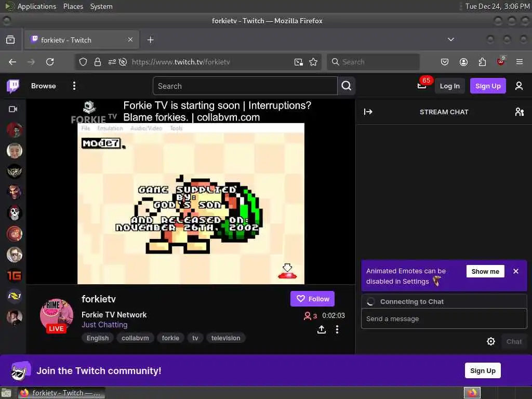Click the show desktop icon in bottom panel

point(6,393)
